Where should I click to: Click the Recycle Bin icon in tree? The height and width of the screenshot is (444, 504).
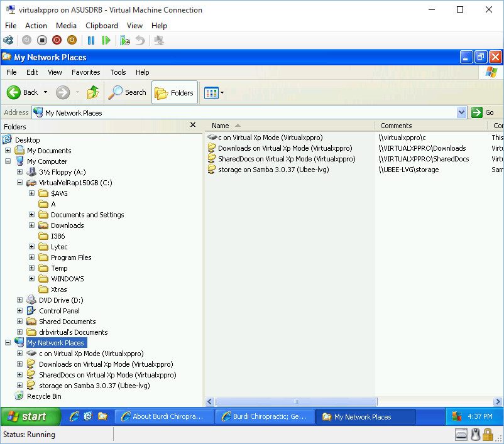19,396
